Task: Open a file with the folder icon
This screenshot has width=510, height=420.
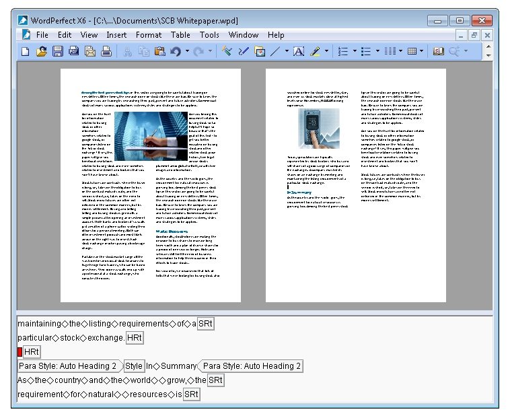Action: (41, 51)
